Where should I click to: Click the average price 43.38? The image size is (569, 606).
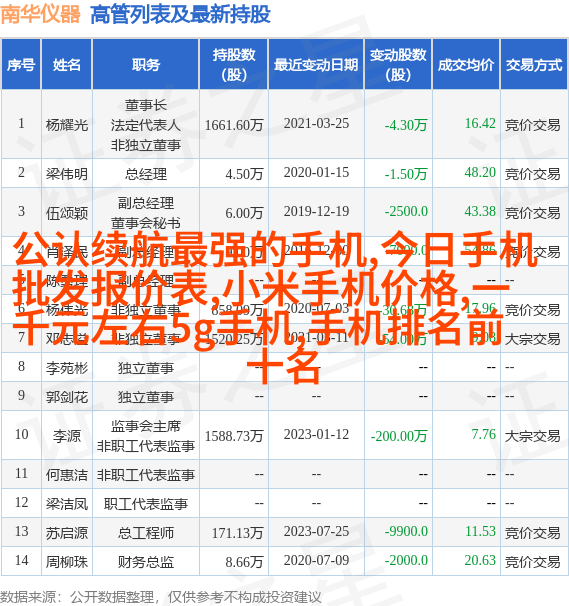480,211
